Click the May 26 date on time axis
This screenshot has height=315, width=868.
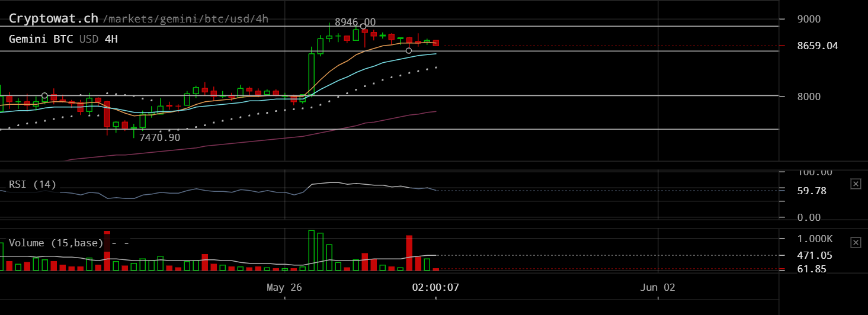point(284,288)
